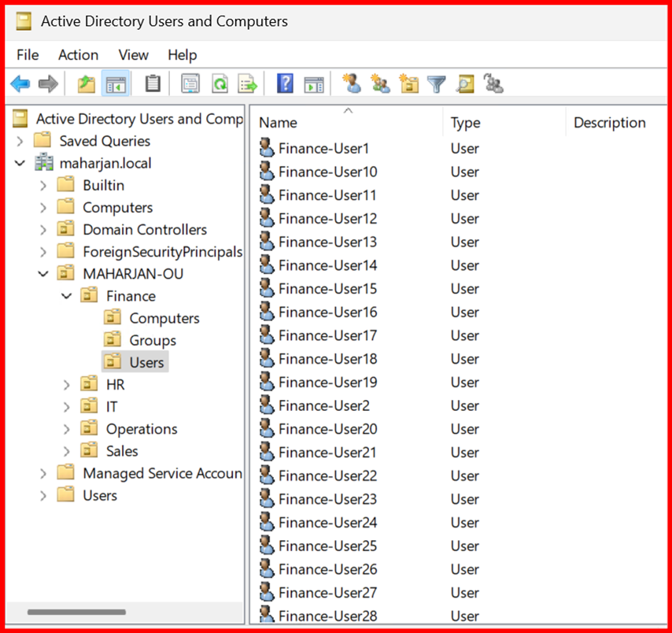The height and width of the screenshot is (633, 672).
Task: Expand the HR organizational unit
Action: pyautogui.click(x=67, y=385)
